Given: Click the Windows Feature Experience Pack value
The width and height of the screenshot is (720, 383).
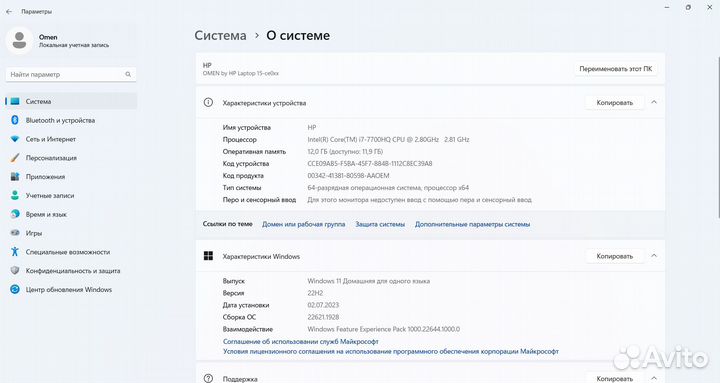Looking at the screenshot, I should coord(384,329).
